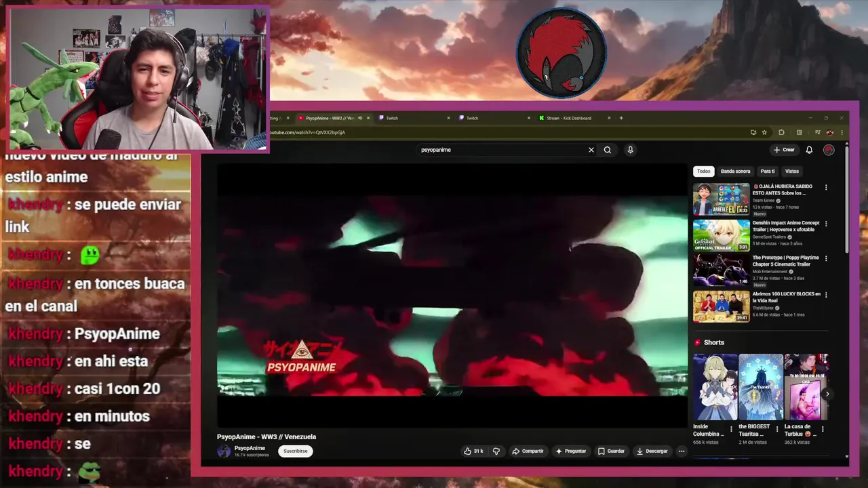Image resolution: width=868 pixels, height=488 pixels.
Task: Clear the YouTube search box
Action: (591, 150)
